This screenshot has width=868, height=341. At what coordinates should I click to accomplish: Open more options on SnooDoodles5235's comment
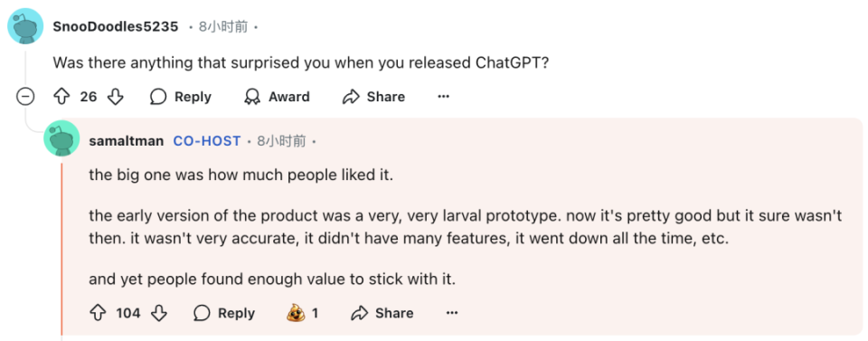point(443,97)
